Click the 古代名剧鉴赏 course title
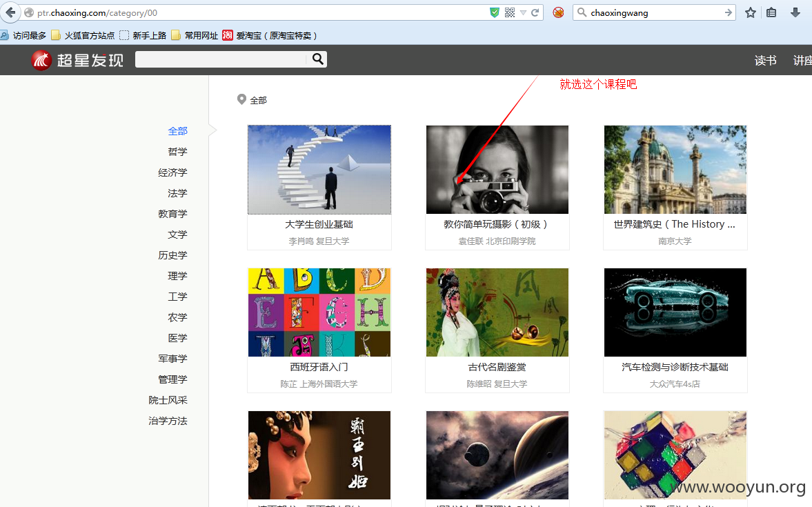 pyautogui.click(x=497, y=367)
